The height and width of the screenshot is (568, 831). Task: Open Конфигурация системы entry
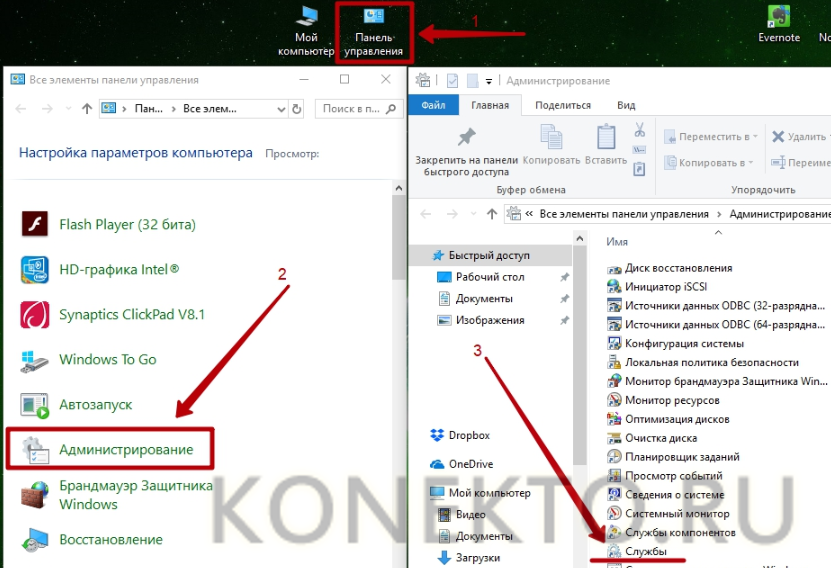click(x=675, y=343)
